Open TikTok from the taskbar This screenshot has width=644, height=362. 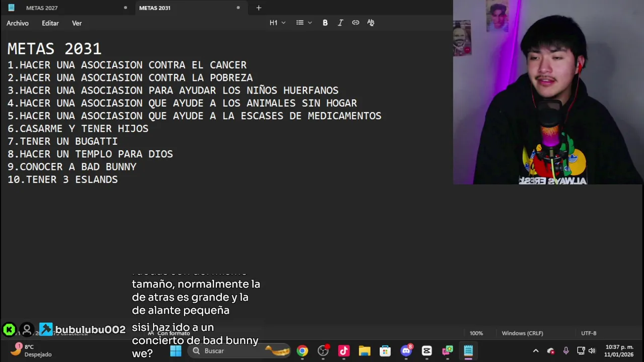pos(344,351)
